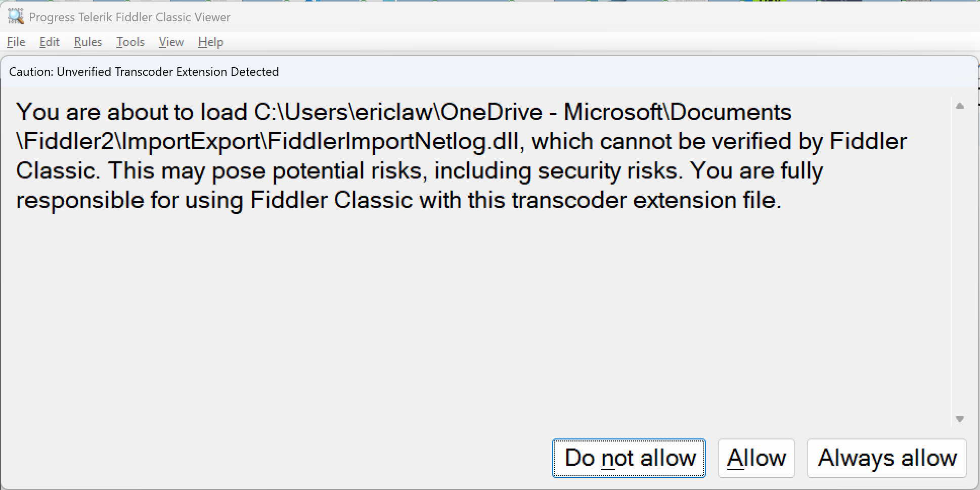Click the Caution: Unverified Transcoder Extension Detected header
The width and height of the screenshot is (980, 490).
click(144, 72)
